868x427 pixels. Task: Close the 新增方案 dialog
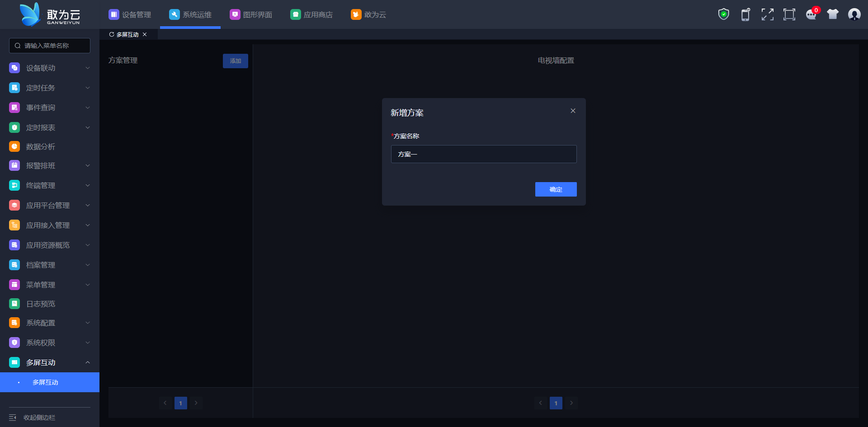pyautogui.click(x=573, y=111)
